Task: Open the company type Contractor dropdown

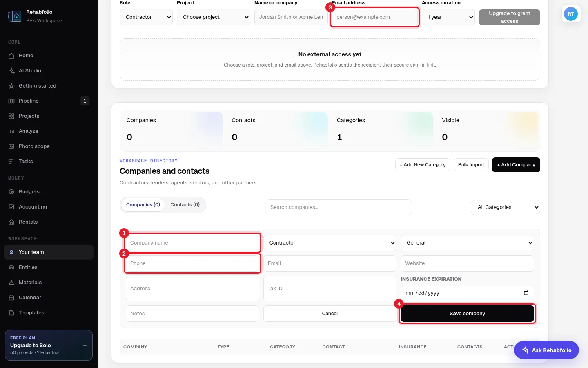Action: [330, 243]
